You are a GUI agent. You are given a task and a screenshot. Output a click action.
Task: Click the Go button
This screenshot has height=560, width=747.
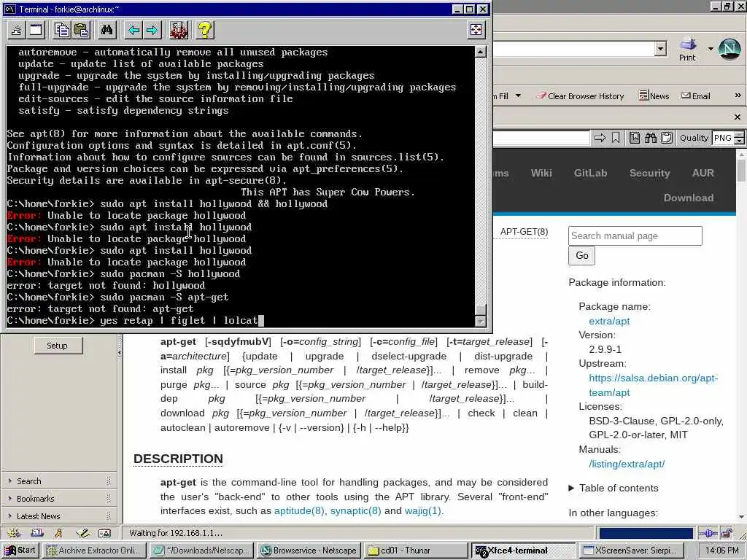[581, 256]
